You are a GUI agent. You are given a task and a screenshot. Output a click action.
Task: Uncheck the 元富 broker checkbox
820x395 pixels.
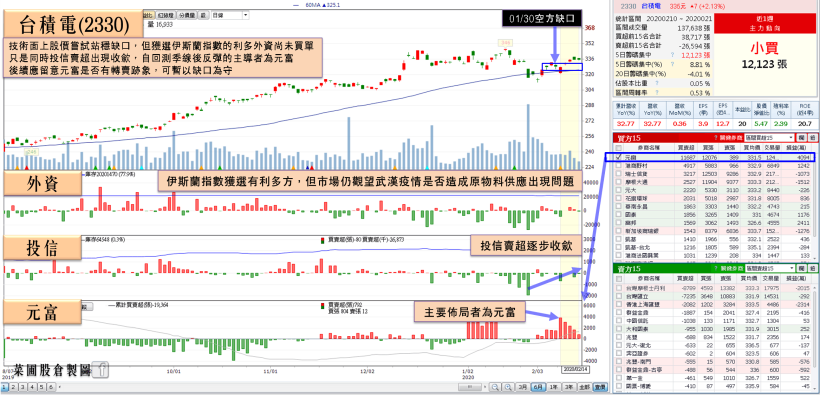619,157
